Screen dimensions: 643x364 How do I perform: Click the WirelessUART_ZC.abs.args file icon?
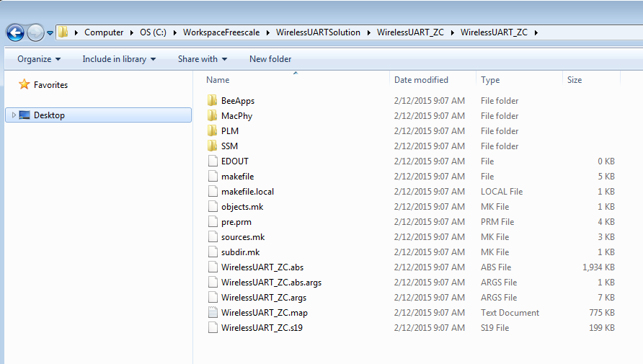tap(213, 283)
